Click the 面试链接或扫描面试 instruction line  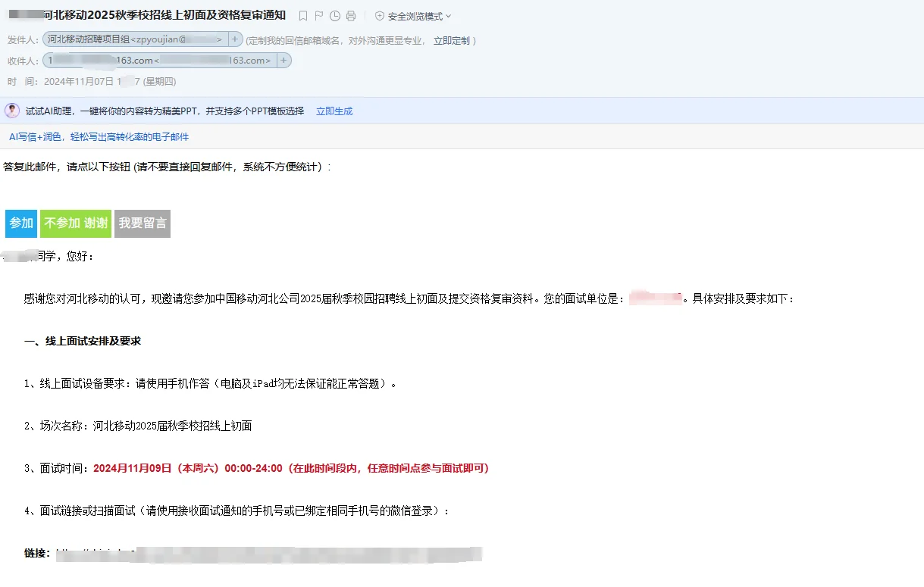237,511
